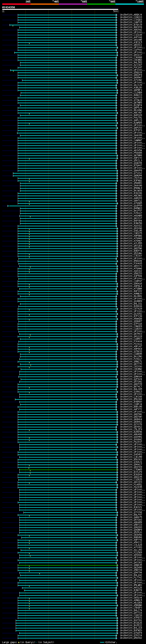Click arrowhead at end of A8QKJ4 alignment

pos(117,15)
